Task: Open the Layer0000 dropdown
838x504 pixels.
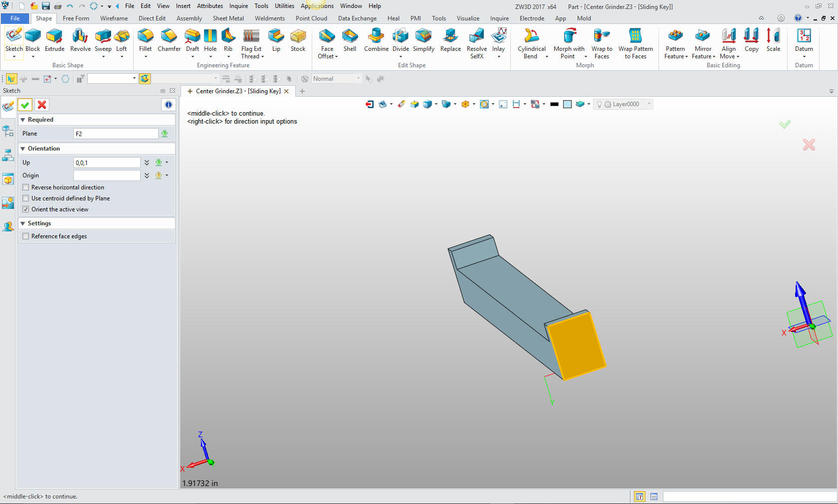Action: (x=648, y=104)
